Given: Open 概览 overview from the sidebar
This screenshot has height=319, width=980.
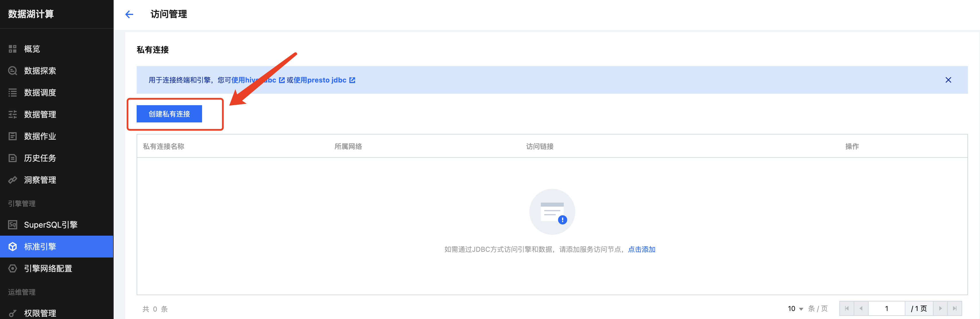Looking at the screenshot, I should point(32,49).
